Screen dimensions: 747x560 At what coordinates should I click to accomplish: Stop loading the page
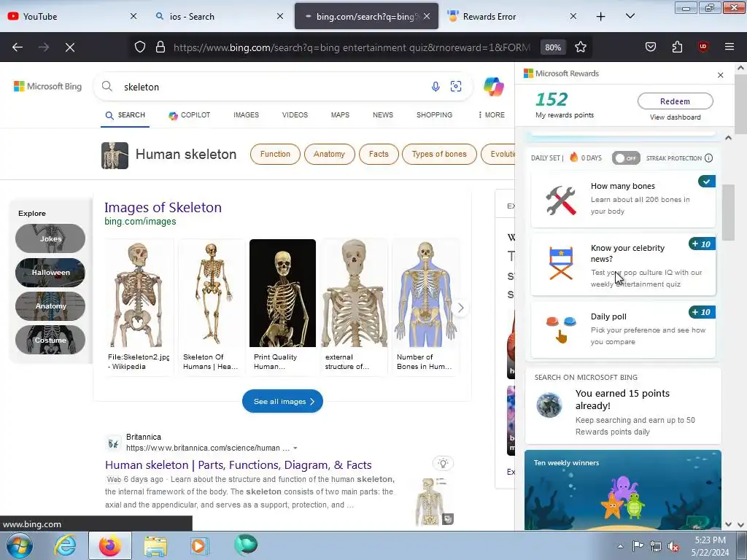70,47
